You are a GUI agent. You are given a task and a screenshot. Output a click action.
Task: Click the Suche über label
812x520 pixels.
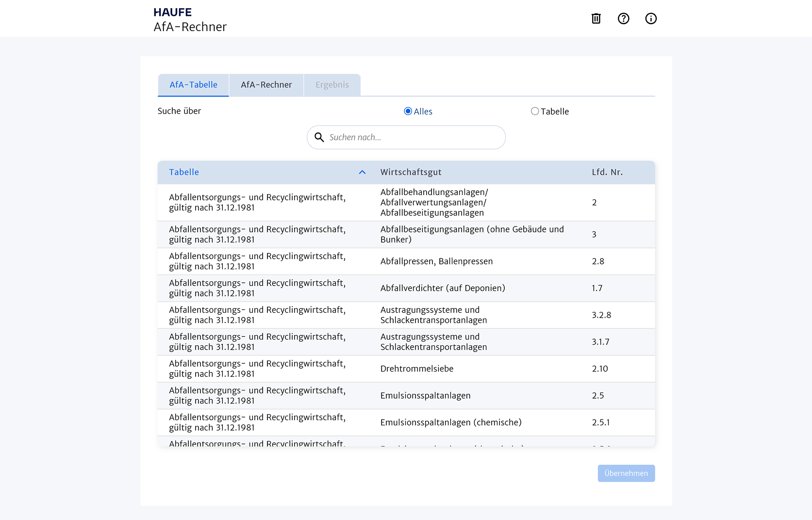[179, 111]
